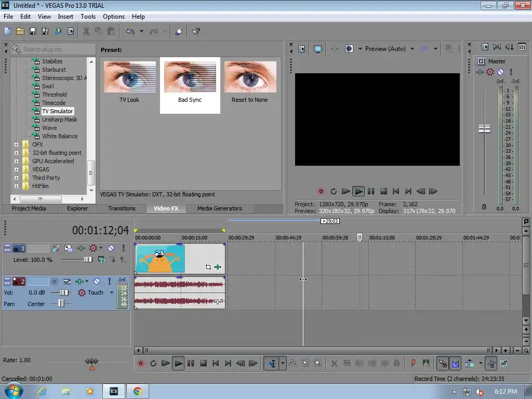Expand the GPU Accelerated folder

click(x=16, y=161)
